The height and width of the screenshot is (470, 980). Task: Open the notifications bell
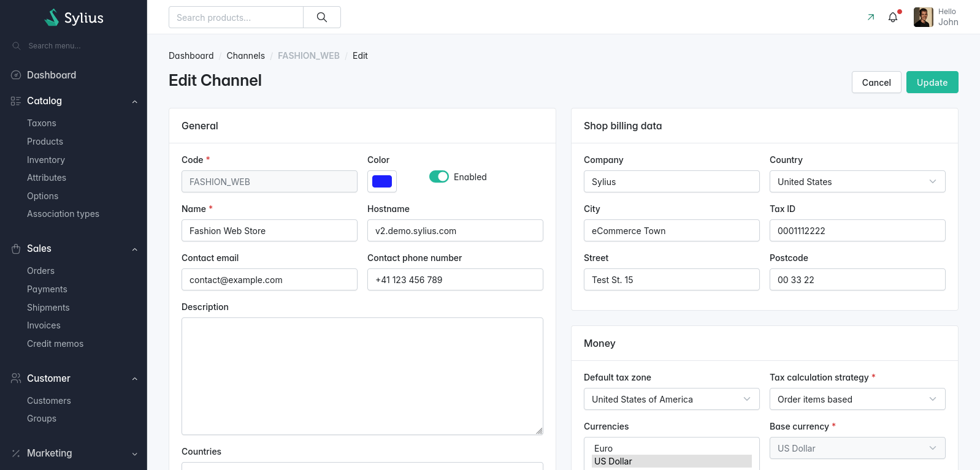(x=893, y=17)
